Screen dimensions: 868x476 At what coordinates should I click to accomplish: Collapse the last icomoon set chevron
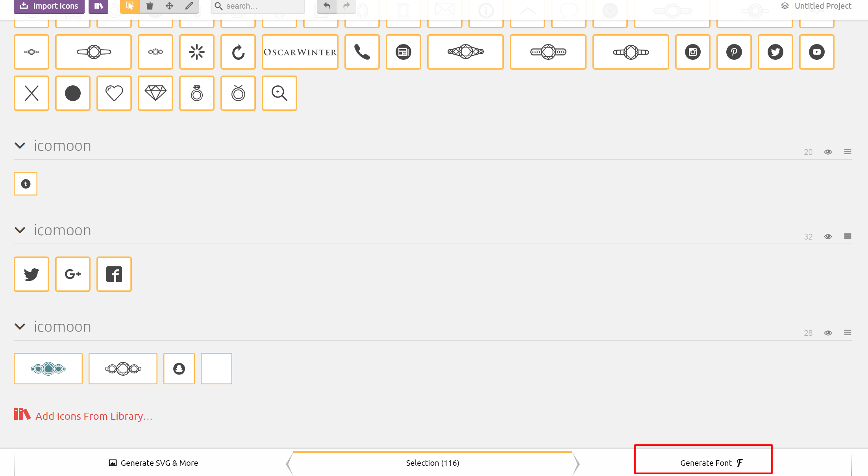click(20, 327)
